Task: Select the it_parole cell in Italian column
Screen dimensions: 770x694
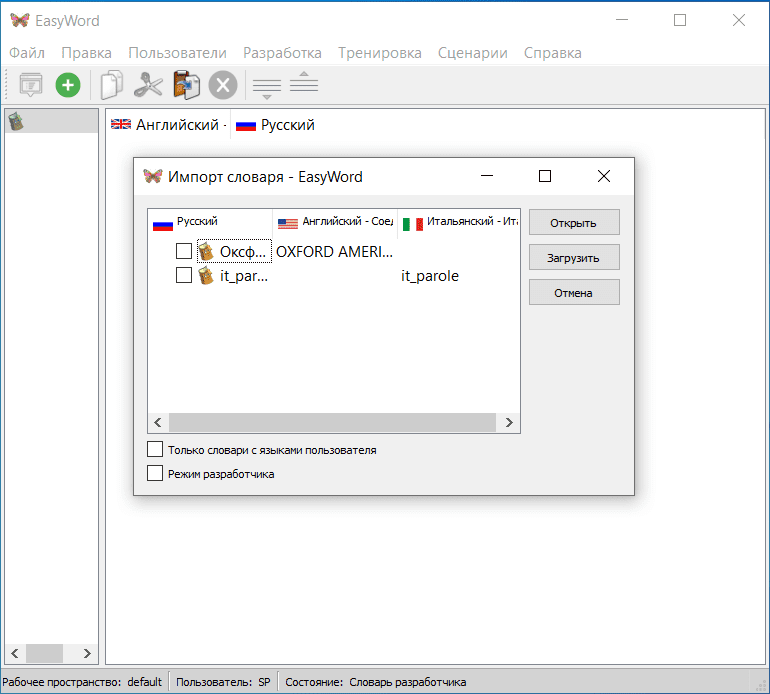Action: pos(430,276)
